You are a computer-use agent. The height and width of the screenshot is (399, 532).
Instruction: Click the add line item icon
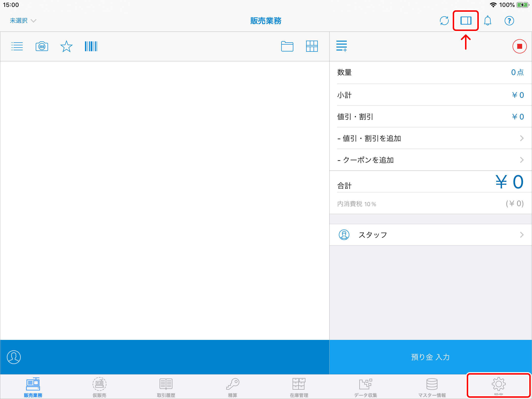tap(342, 46)
